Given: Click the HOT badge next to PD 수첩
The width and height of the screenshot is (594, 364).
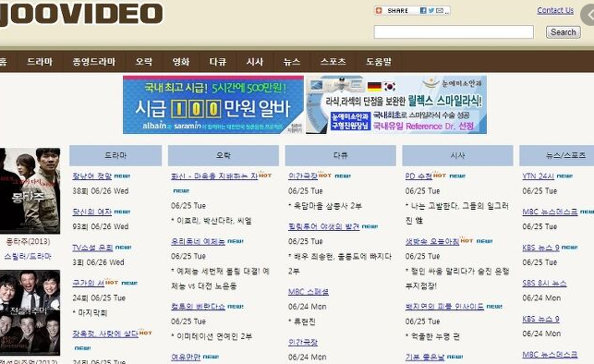Looking at the screenshot, I should coord(439,176).
